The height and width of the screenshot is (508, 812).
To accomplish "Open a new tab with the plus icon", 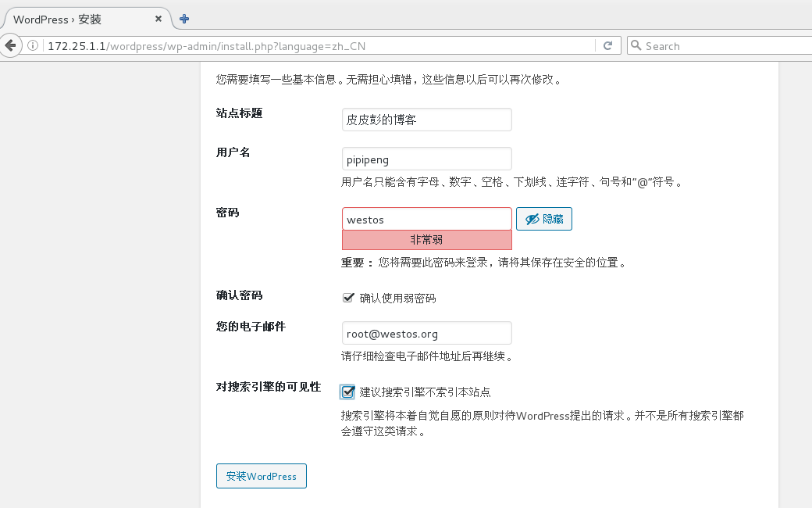I will (x=183, y=20).
